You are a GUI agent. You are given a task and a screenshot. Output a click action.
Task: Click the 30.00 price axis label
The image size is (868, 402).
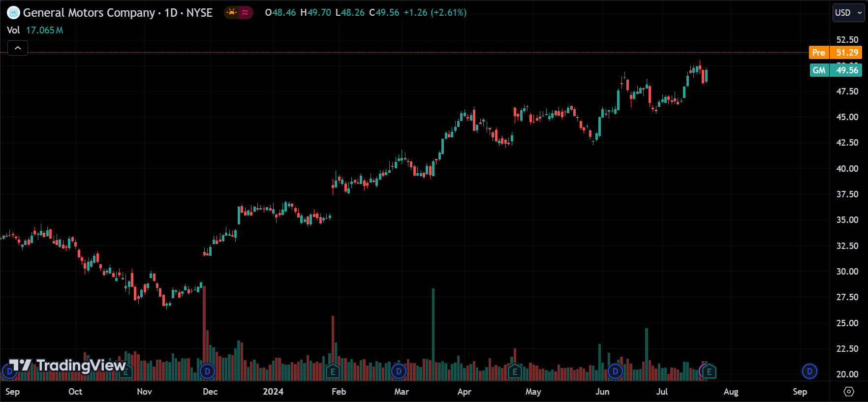click(847, 272)
